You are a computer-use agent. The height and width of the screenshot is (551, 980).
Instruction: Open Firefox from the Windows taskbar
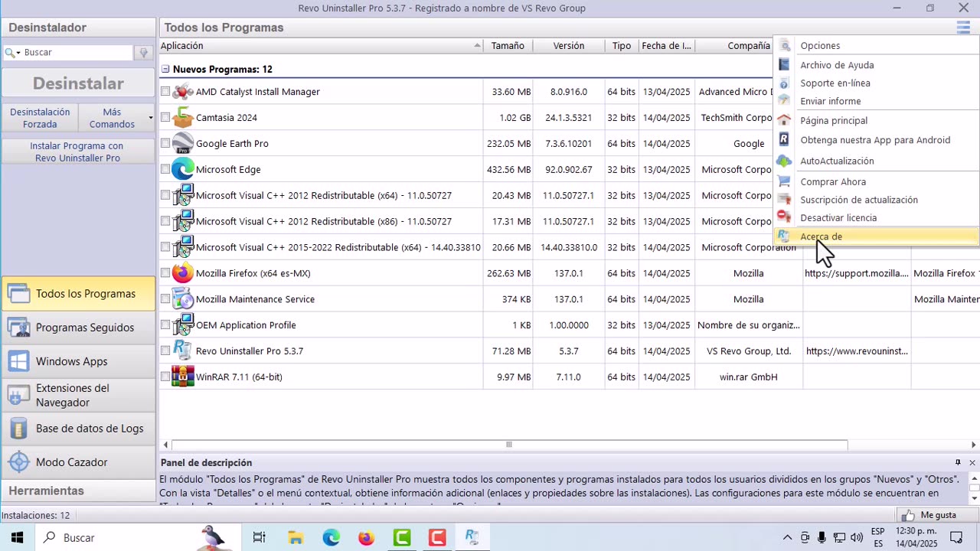click(x=366, y=538)
